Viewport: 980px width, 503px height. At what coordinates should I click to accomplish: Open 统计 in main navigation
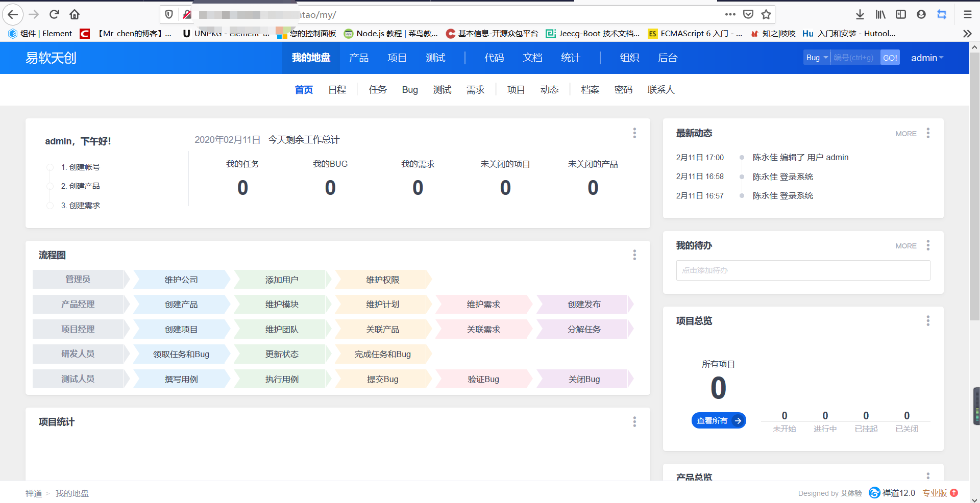click(571, 58)
